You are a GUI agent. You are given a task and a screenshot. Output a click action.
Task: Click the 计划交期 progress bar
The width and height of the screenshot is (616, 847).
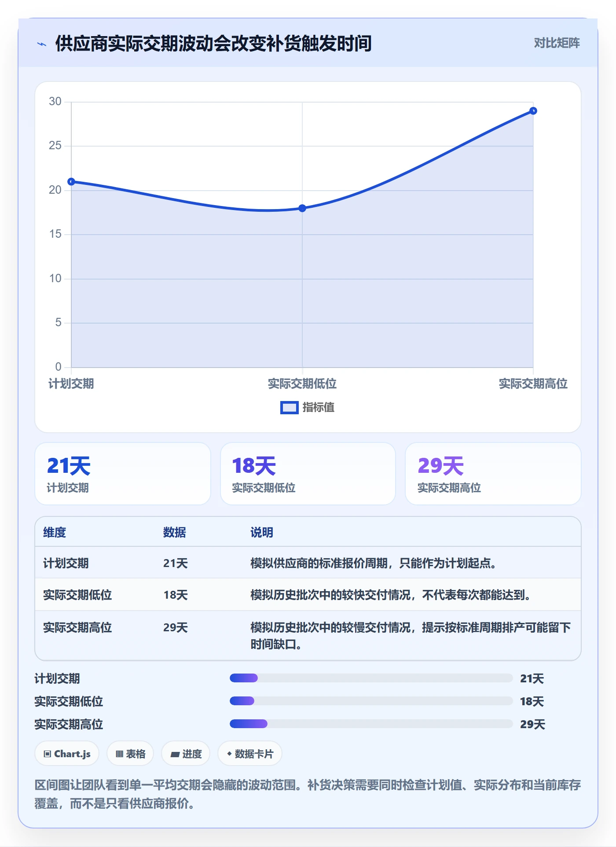pyautogui.click(x=371, y=678)
